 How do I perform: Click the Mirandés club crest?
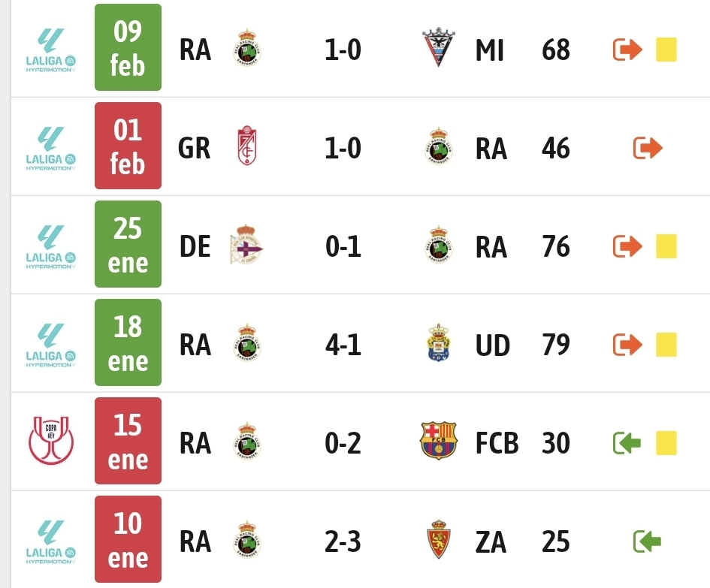pos(439,49)
